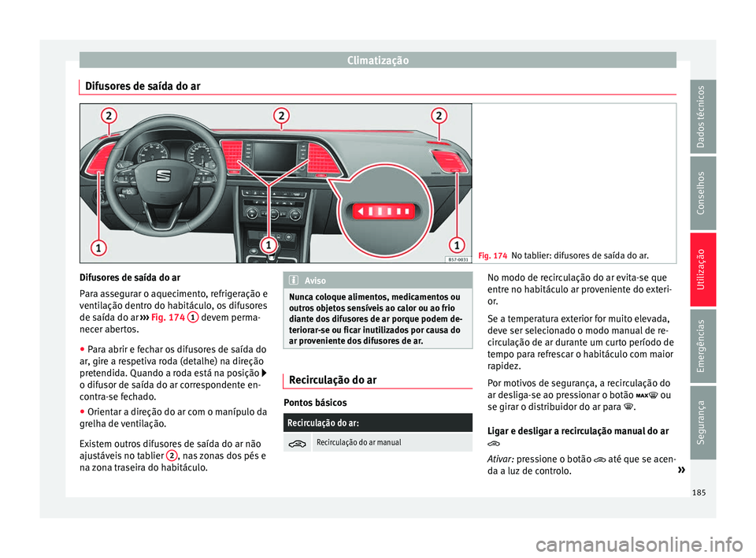
Task: Click the 'Fig. 174' figure caption label
Action: point(492,256)
